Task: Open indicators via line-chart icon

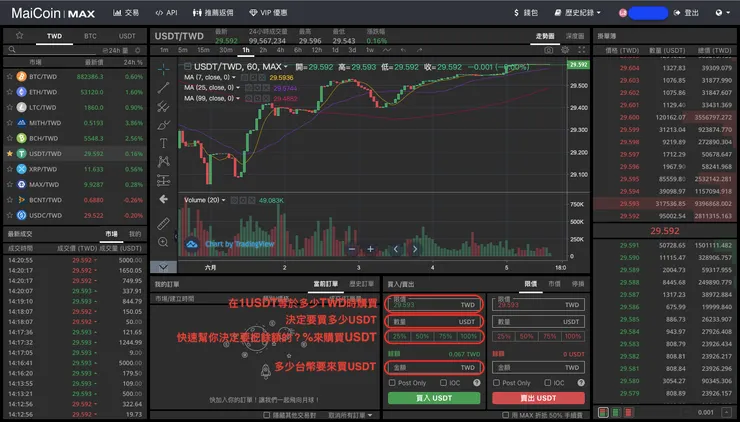Action: point(387,50)
